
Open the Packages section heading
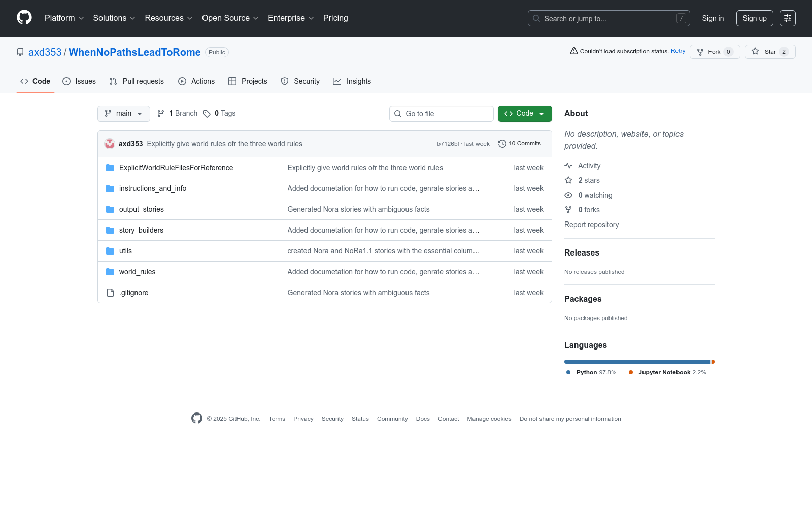583,299
